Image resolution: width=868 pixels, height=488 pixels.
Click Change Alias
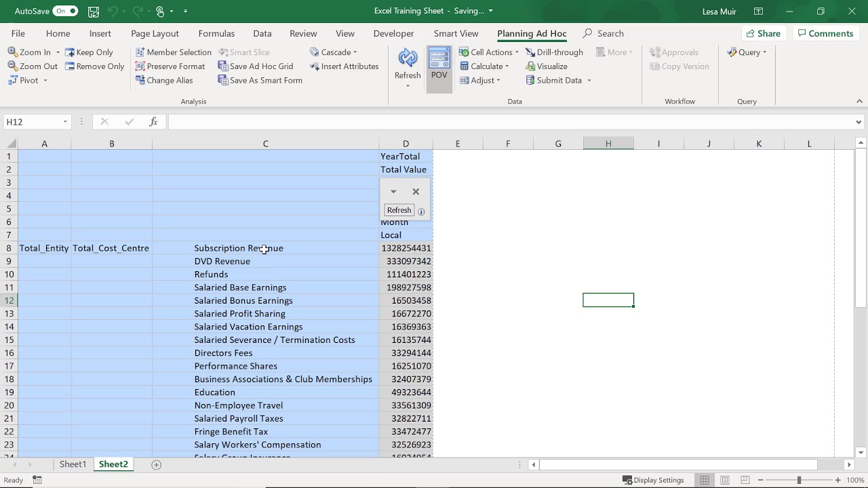coord(164,80)
